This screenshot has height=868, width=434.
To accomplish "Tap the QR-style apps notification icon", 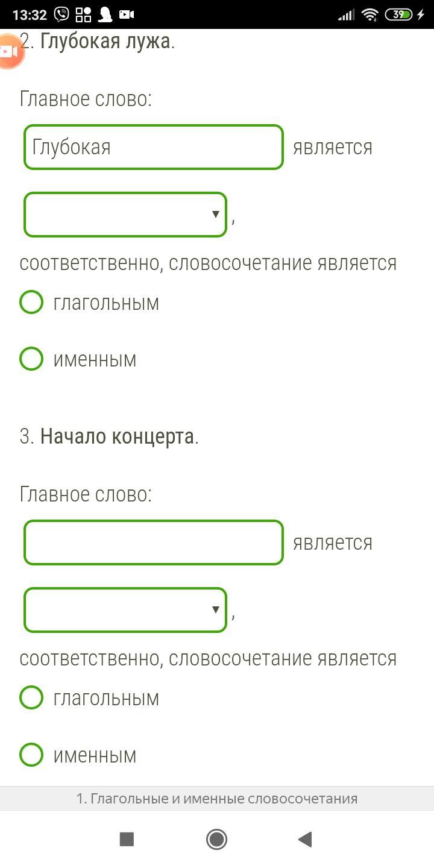I will [83, 14].
